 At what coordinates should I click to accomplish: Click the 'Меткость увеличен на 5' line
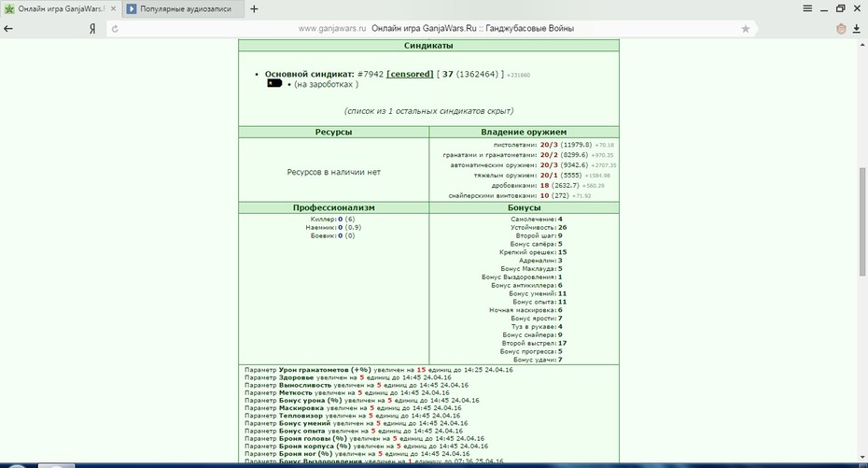tap(347, 393)
